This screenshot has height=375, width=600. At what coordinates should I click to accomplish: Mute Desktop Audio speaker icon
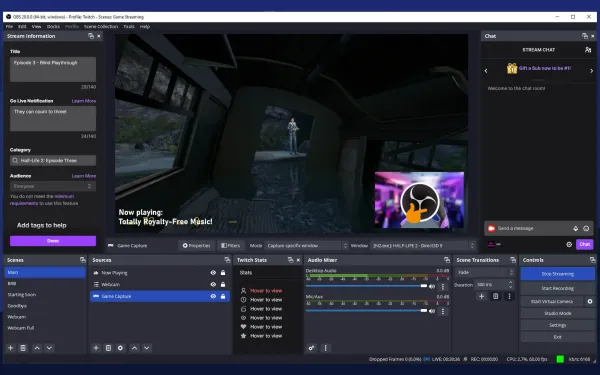pos(432,287)
